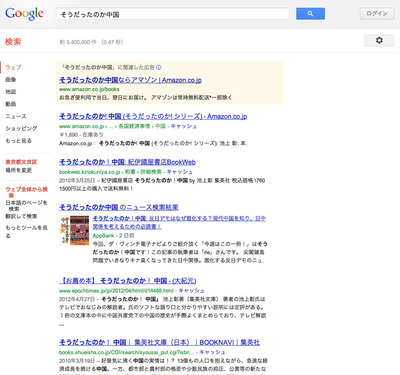Open cached copy of bookweb.kinokuniya result
The height and width of the screenshot is (375, 400).
tap(179, 172)
